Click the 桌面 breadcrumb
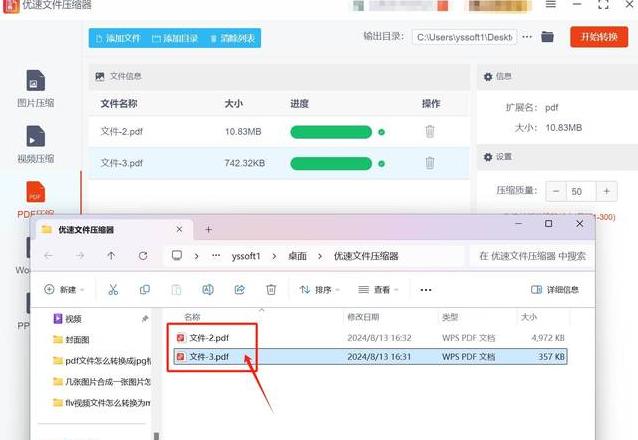638x440 pixels. (x=297, y=256)
